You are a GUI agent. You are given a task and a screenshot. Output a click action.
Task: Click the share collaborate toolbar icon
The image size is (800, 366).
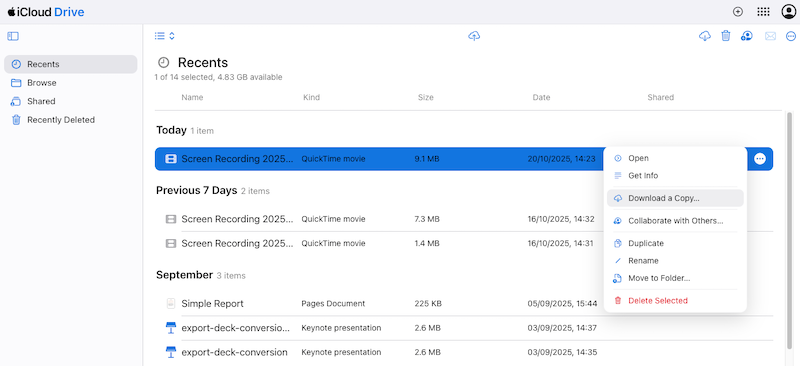pos(747,36)
